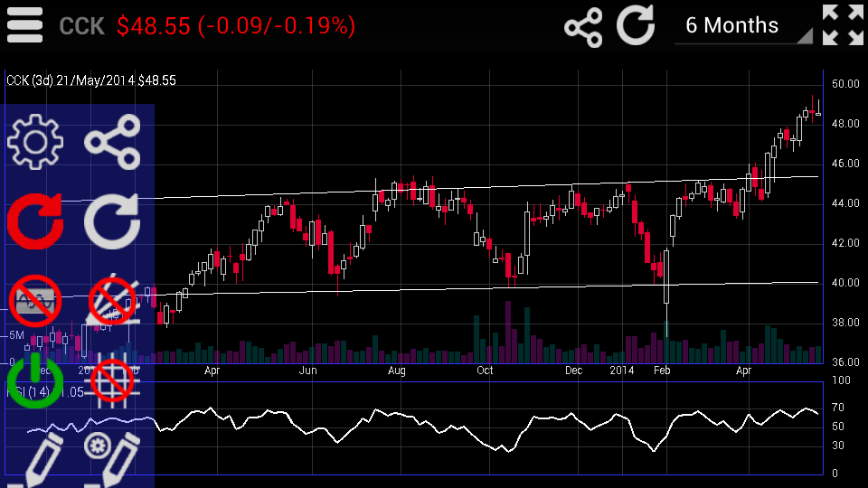The image size is (868, 488).
Task: Click the '2014' date axis label
Action: click(x=622, y=371)
